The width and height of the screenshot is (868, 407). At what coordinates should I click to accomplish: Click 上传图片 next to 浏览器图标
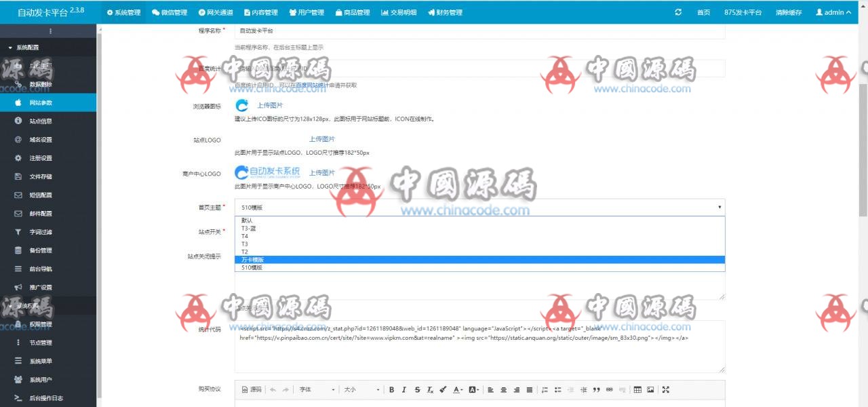click(270, 105)
